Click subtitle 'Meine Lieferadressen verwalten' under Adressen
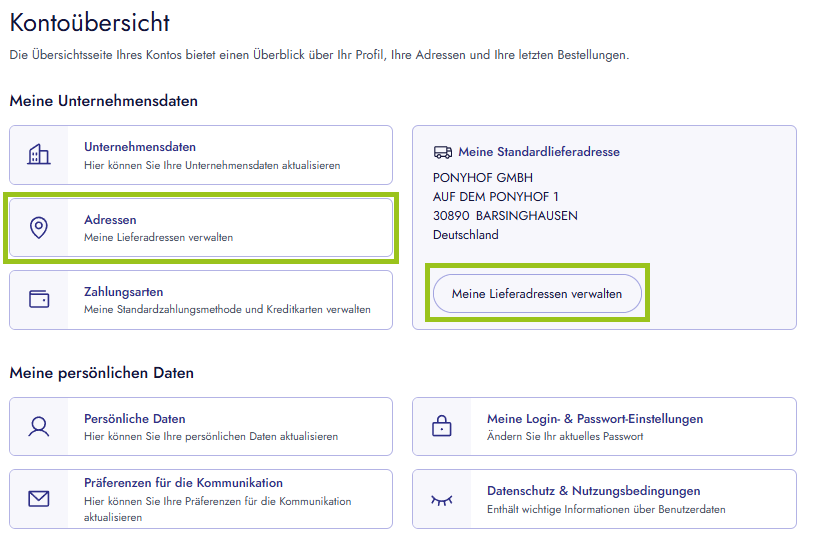Image resolution: width=816 pixels, height=539 pixels. pyautogui.click(x=159, y=237)
